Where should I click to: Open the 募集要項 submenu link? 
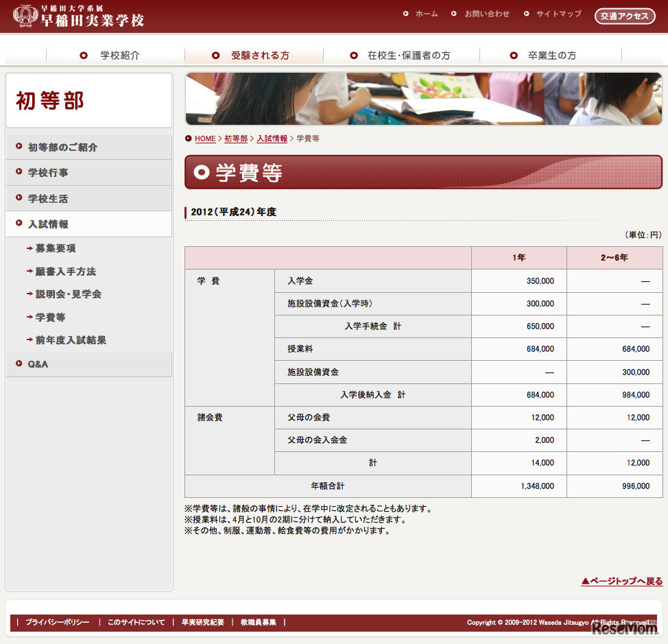pyautogui.click(x=56, y=248)
